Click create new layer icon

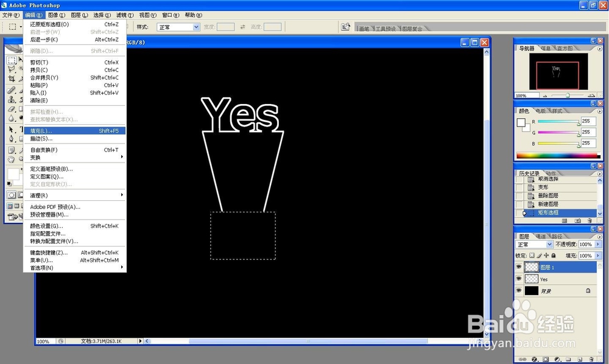(x=580, y=359)
